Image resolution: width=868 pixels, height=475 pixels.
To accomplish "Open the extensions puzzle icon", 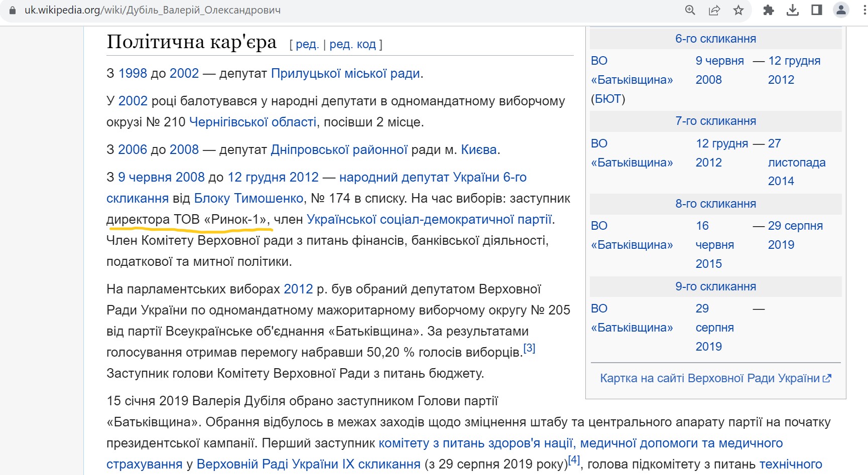I will point(768,10).
